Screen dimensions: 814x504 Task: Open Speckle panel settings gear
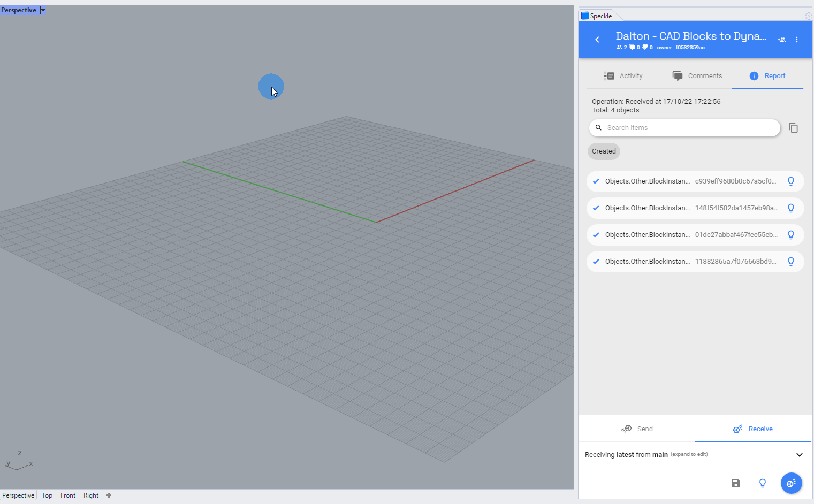click(x=808, y=16)
